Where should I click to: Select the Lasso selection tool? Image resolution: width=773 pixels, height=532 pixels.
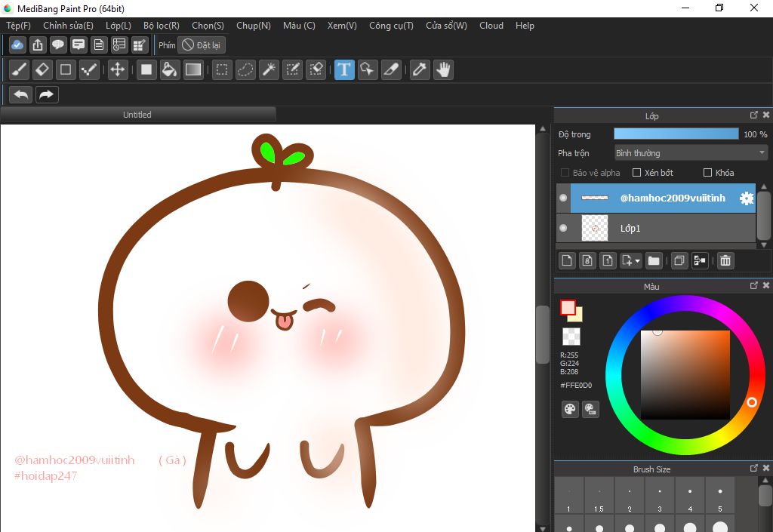coord(245,69)
